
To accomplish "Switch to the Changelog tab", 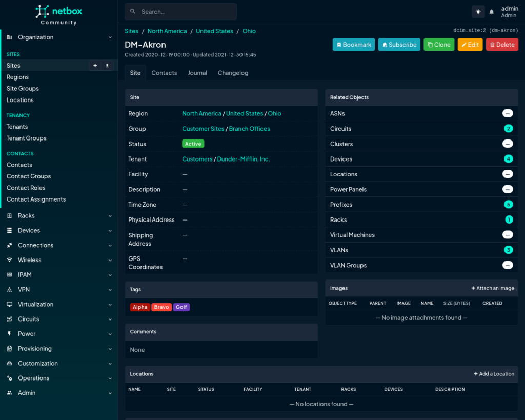I will click(x=233, y=73).
